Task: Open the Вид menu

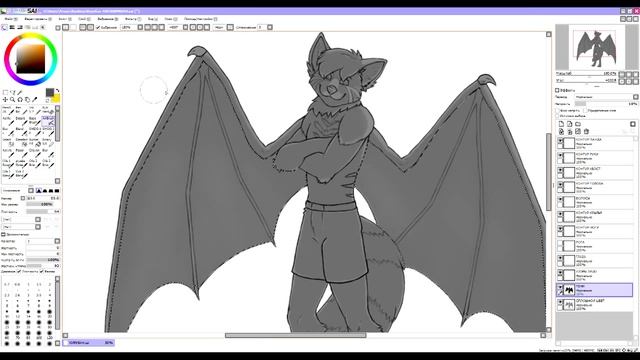Action: click(153, 19)
